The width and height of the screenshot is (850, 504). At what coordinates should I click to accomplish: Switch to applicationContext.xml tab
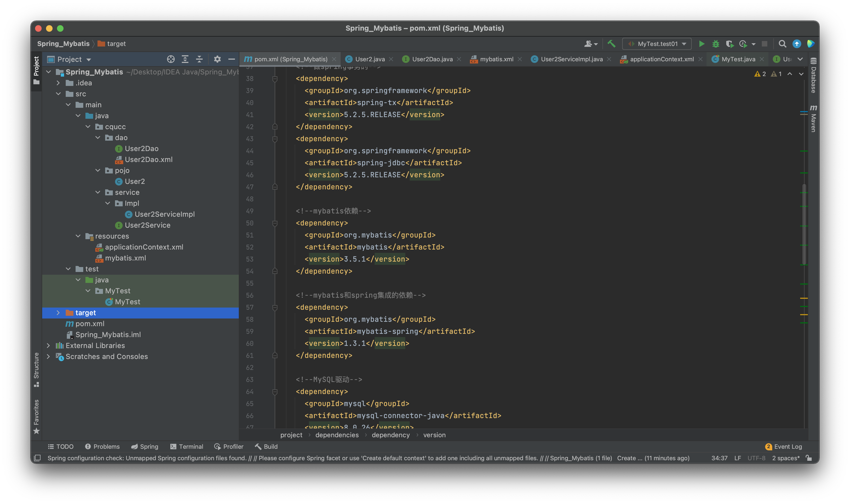pyautogui.click(x=661, y=59)
